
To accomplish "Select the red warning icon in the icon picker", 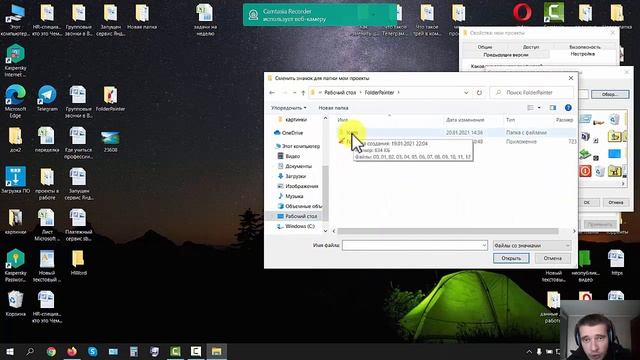I will point(585,171).
